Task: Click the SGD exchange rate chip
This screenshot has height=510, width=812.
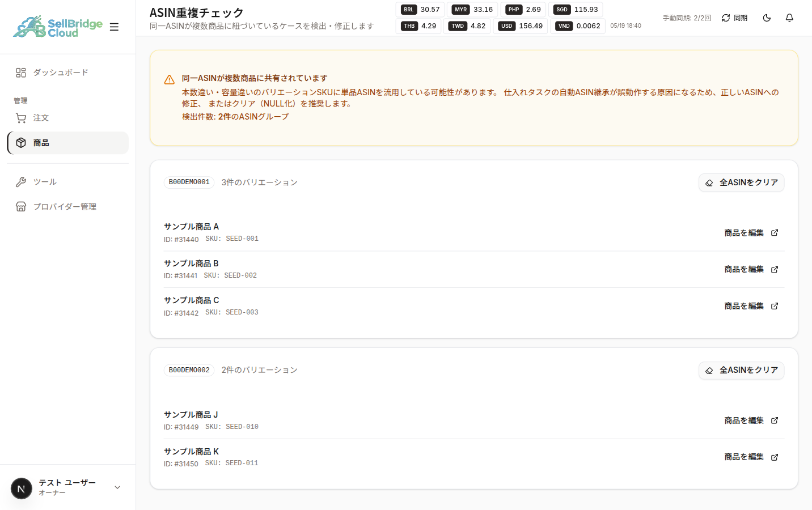Action: (x=576, y=10)
